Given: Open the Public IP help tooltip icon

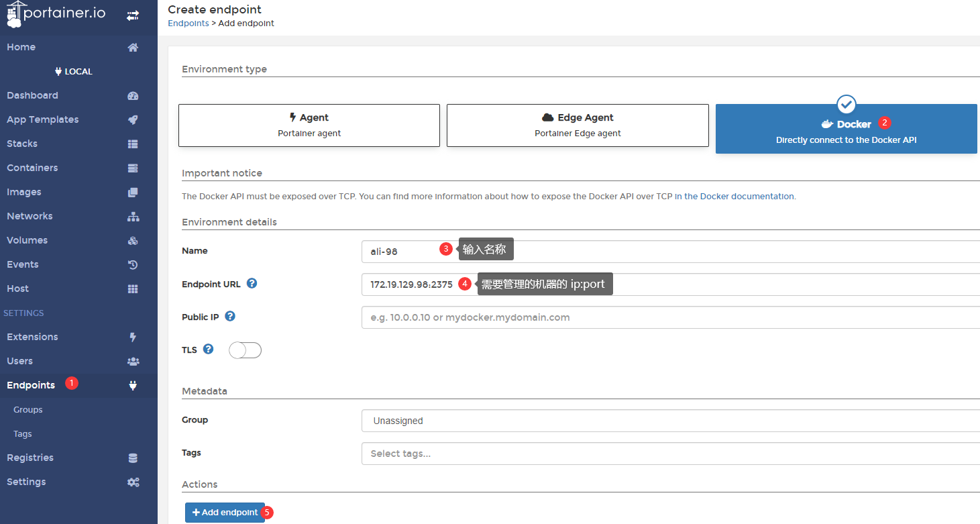Looking at the screenshot, I should [x=230, y=316].
